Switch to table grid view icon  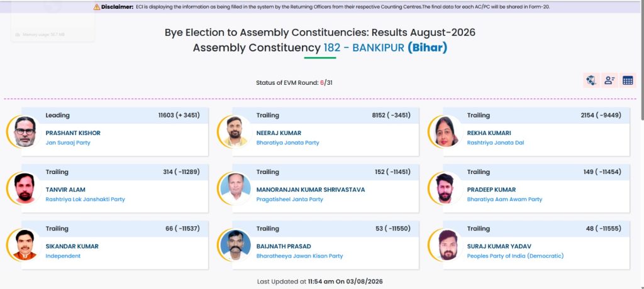[628, 80]
